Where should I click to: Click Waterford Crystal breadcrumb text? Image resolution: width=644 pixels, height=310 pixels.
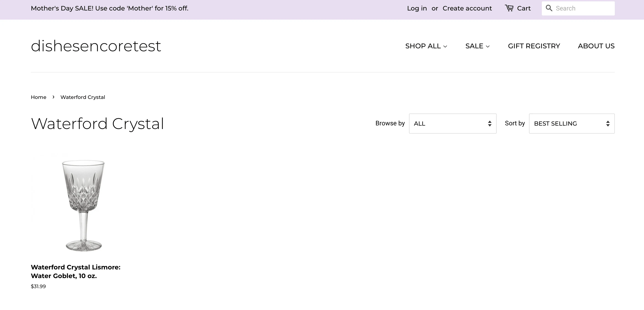pyautogui.click(x=83, y=97)
